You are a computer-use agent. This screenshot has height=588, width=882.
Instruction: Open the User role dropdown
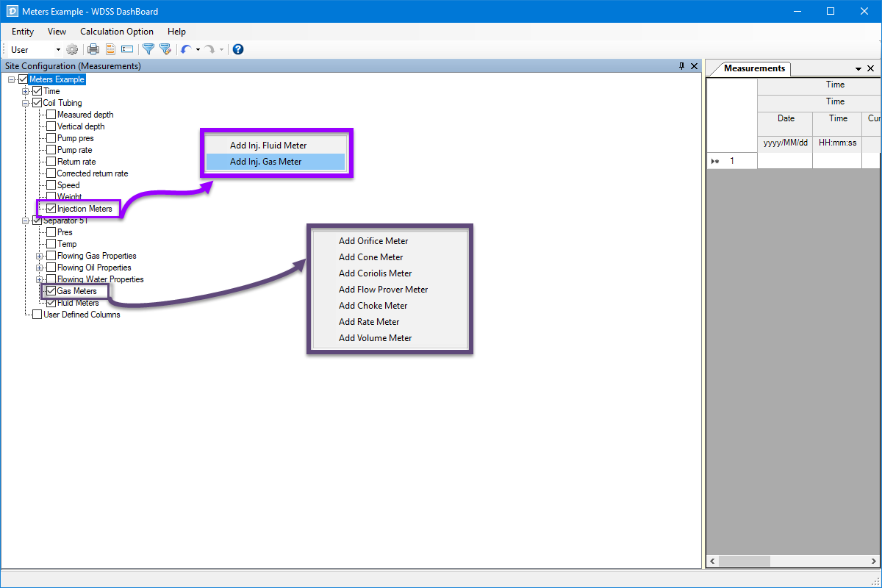(x=58, y=50)
